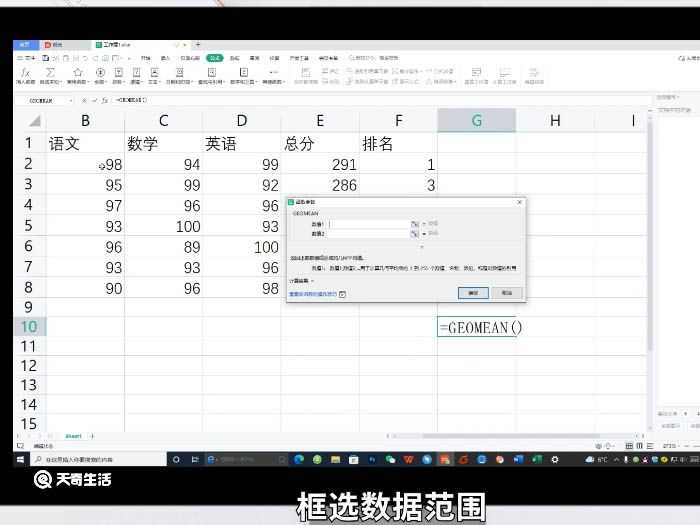Screen dimensions: 700x525
Task: Click the Windows taskbar search box
Action: 98,459
